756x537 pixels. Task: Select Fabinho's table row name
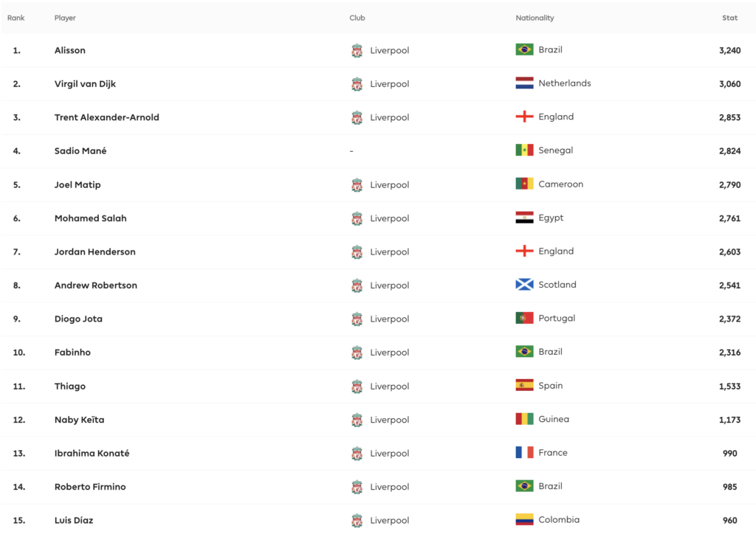[x=72, y=353]
